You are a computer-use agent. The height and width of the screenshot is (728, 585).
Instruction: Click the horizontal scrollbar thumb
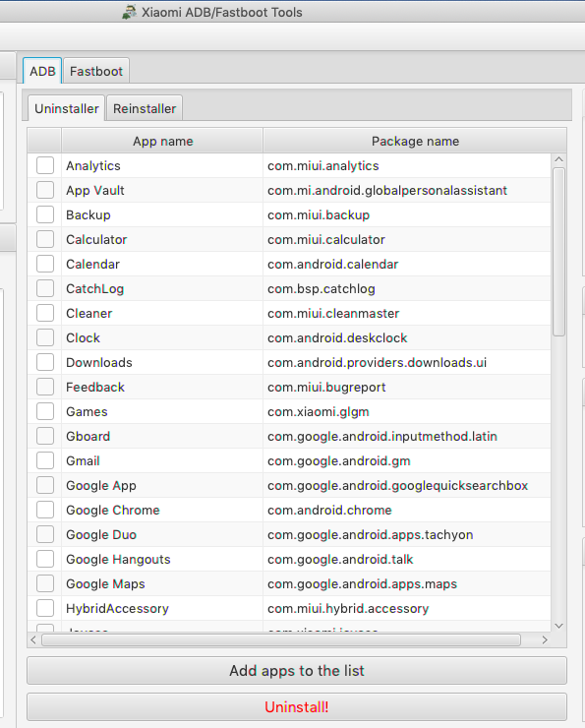pyautogui.click(x=281, y=640)
